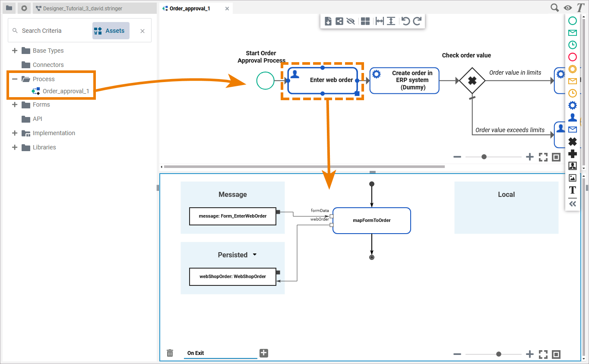
Task: Pick the blue gear service task element
Action: [x=573, y=105]
